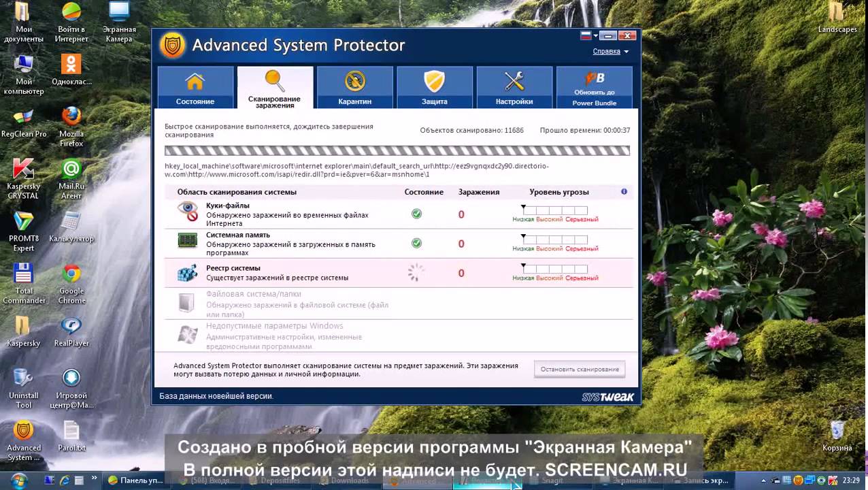Click the Куки-файлы row title

point(228,206)
